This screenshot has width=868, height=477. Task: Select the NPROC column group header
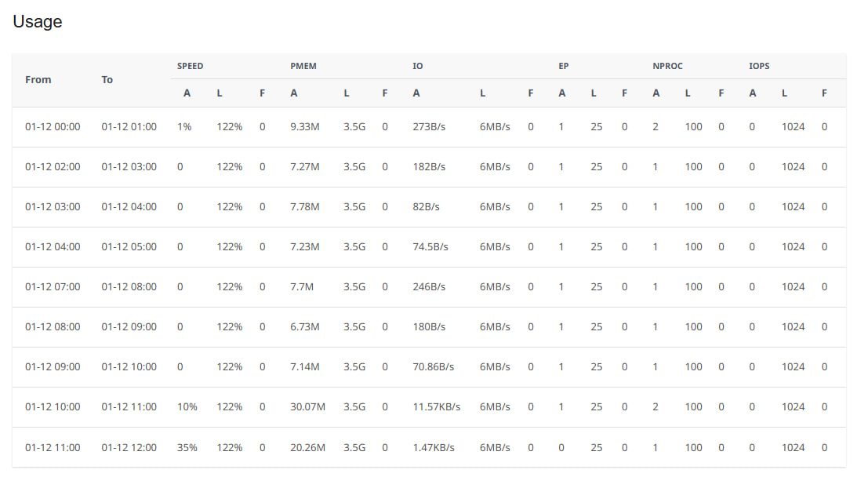[667, 66]
